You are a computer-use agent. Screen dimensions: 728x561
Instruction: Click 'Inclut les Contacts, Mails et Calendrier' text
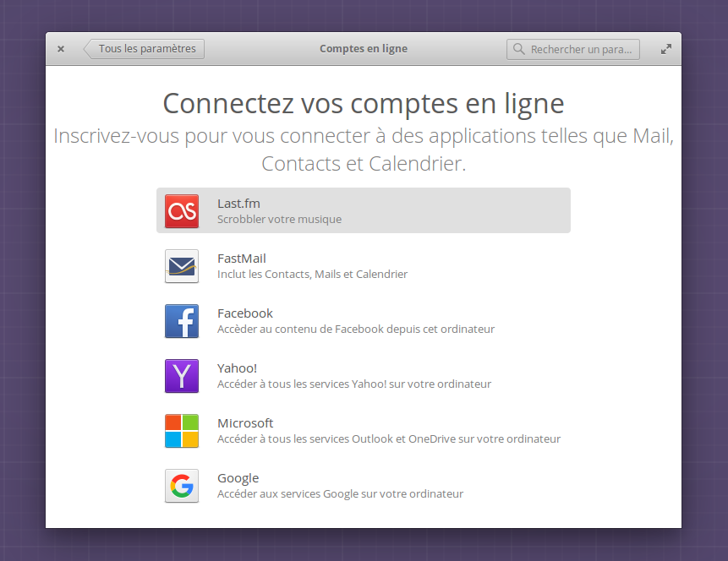(x=313, y=275)
